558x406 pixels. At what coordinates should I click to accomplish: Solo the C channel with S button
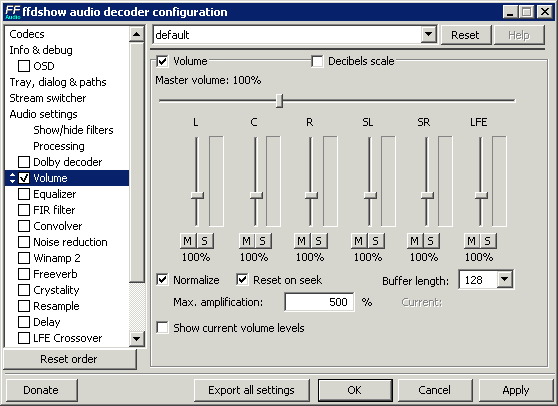coord(262,241)
